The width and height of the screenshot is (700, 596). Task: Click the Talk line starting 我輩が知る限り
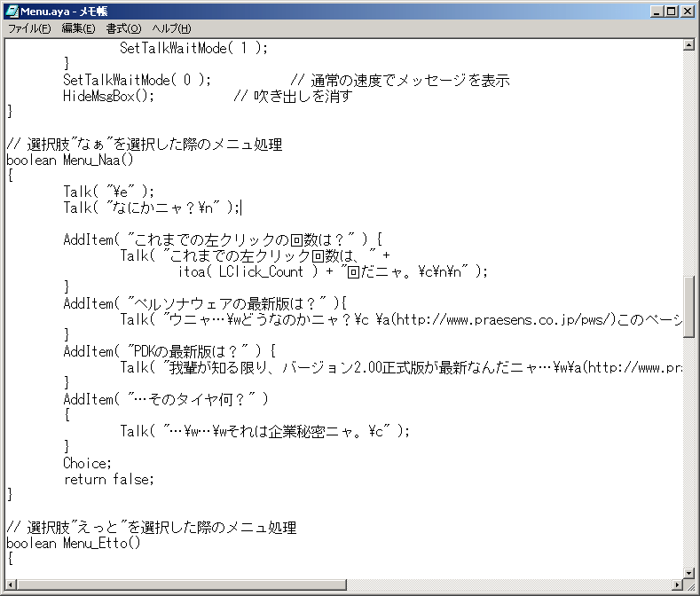point(401,367)
